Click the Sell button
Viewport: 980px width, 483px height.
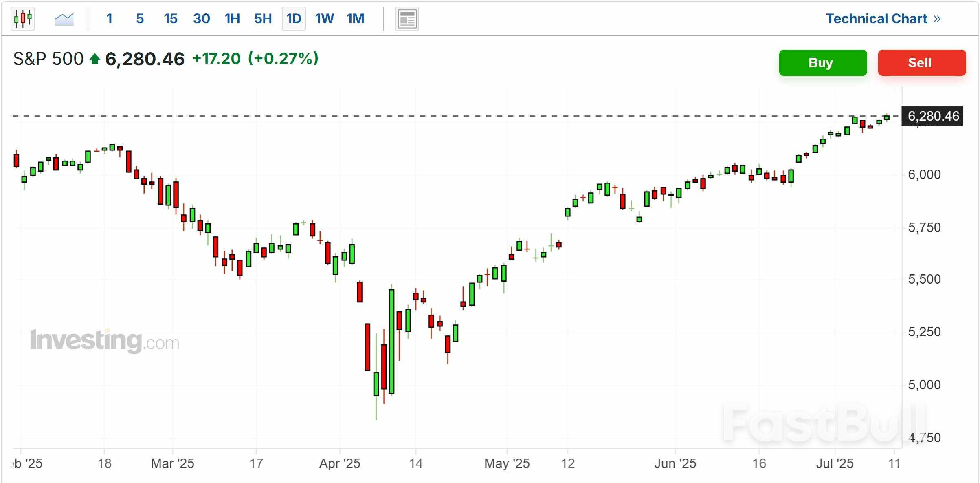pyautogui.click(x=922, y=63)
